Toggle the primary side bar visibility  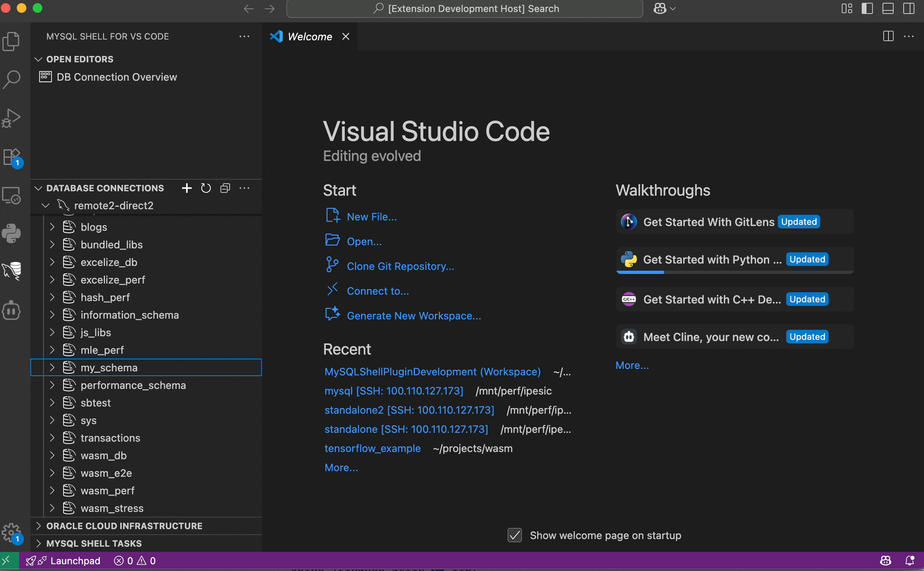click(867, 8)
